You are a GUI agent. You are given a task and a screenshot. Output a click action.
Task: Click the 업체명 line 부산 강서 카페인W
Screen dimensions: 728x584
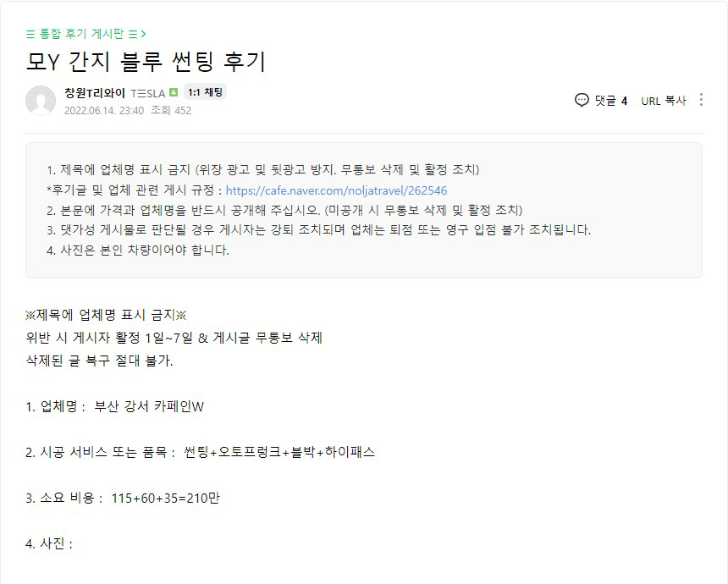point(115,406)
